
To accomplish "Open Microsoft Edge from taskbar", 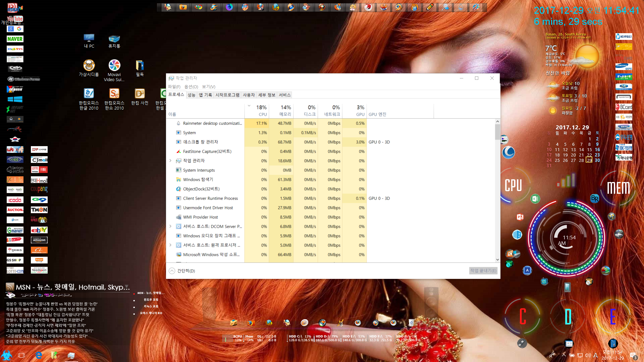I will [x=39, y=355].
